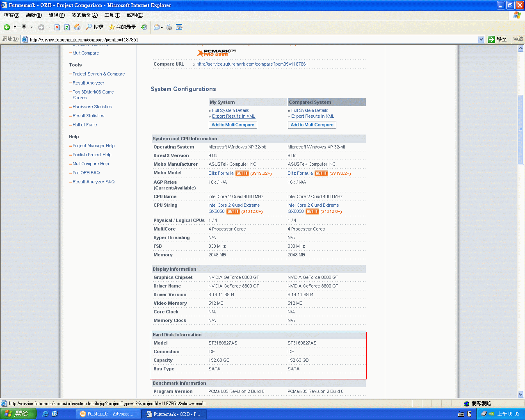The height and width of the screenshot is (420, 525).
Task: Open Hall of Fame link
Action: coord(84,125)
